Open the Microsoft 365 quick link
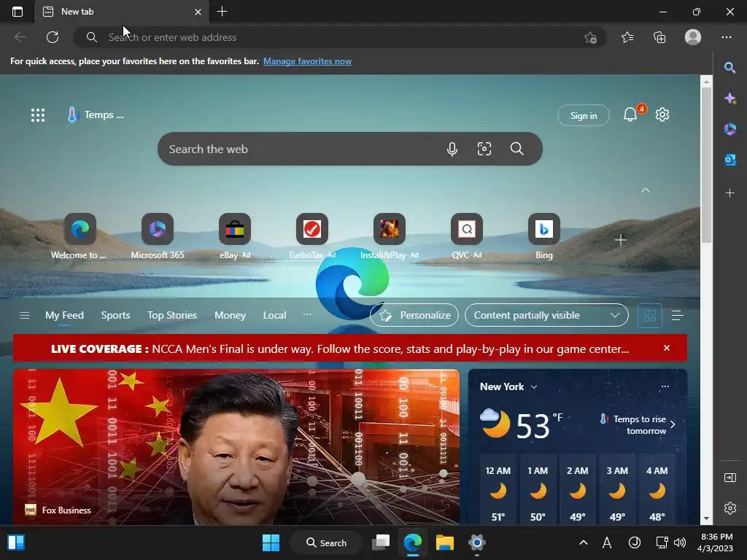The image size is (747, 560). [x=158, y=237]
